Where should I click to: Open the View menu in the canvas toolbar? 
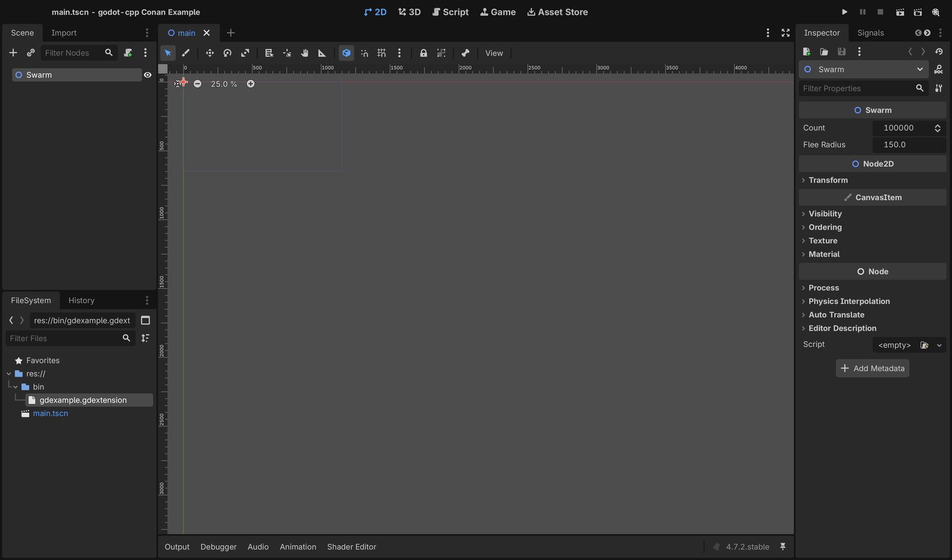pos(494,53)
